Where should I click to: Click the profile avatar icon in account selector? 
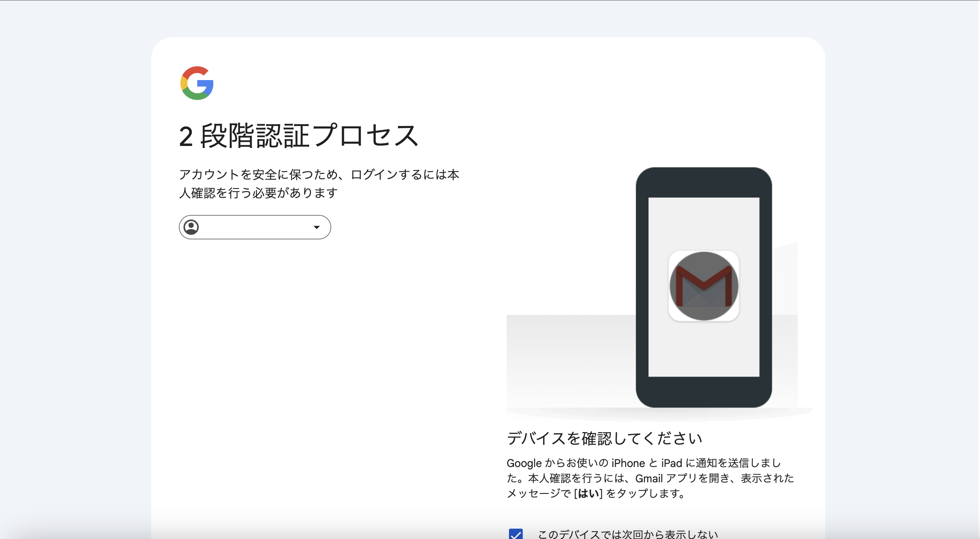tap(191, 227)
